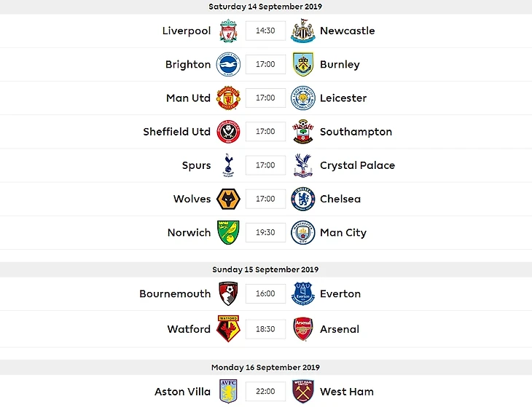This screenshot has height=407, width=532.
Task: Click the Wolves badge
Action: coord(228,199)
